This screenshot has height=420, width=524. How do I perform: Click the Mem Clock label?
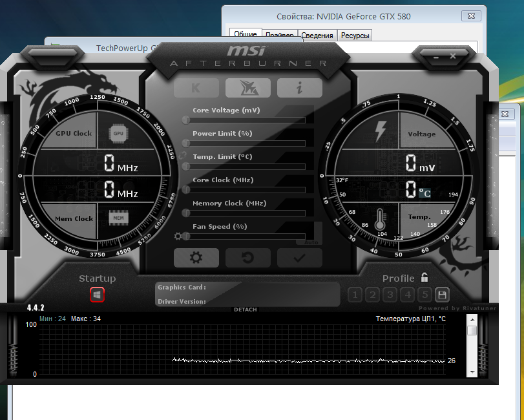[74, 219]
